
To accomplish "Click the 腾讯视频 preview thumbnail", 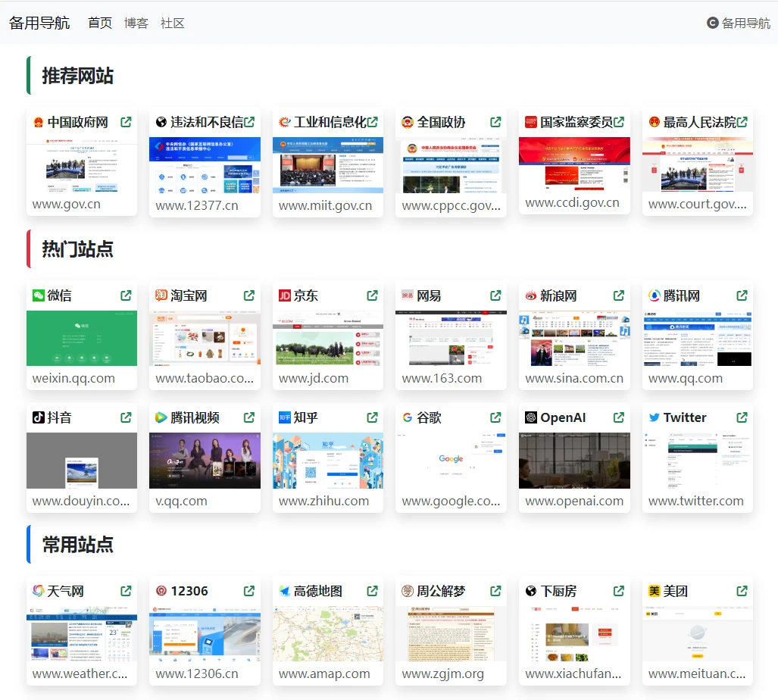I will tap(205, 461).
